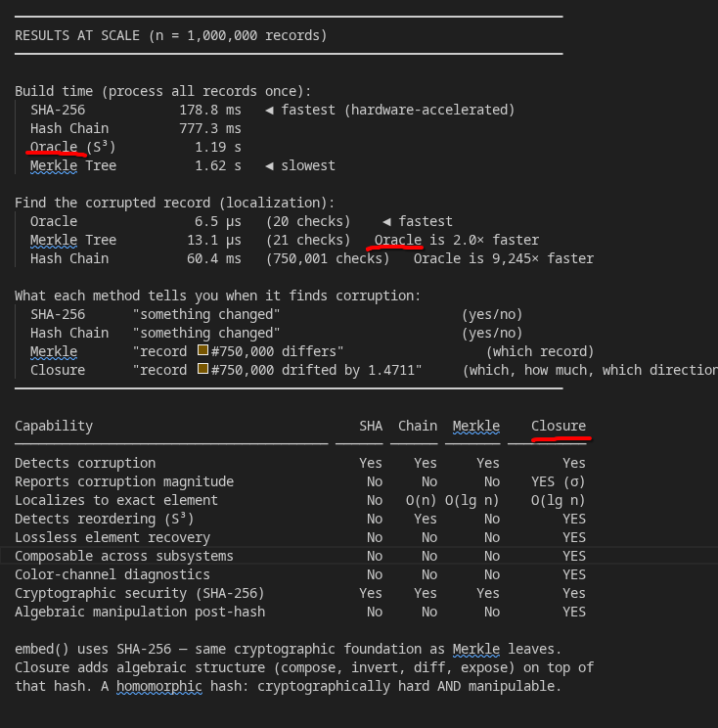Click the text "Oracle is 2.0× faster"
Image resolution: width=718 pixels, height=728 pixels.
[457, 240]
